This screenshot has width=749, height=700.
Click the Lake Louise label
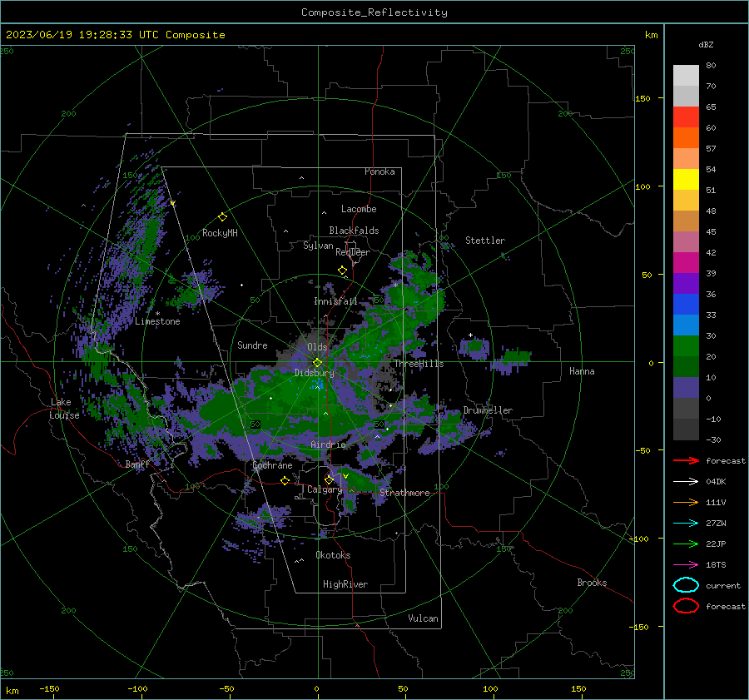pyautogui.click(x=64, y=409)
